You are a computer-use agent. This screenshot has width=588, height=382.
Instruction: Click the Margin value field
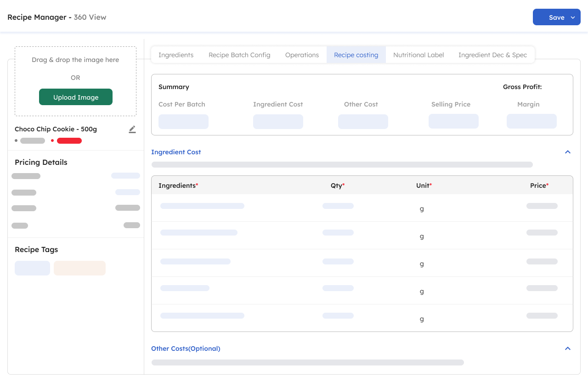tap(531, 122)
